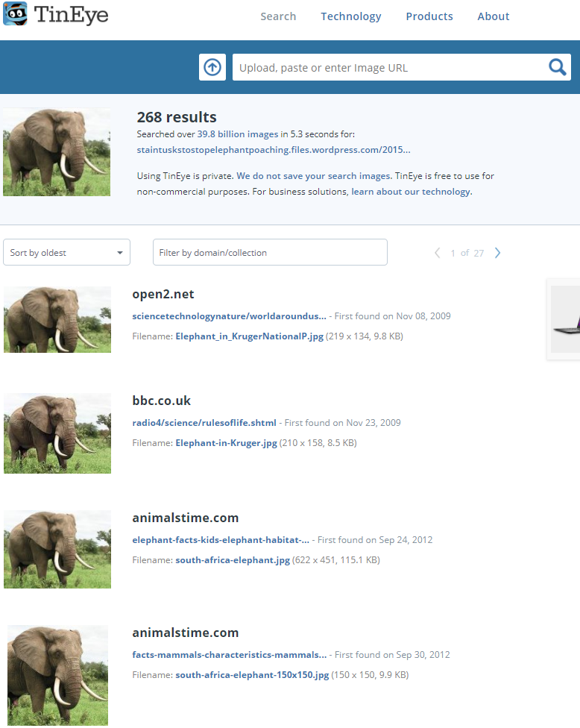The image size is (580, 728).
Task: Open Elephant_in_KrugerNationalP.jpg filename link
Action: [249, 336]
